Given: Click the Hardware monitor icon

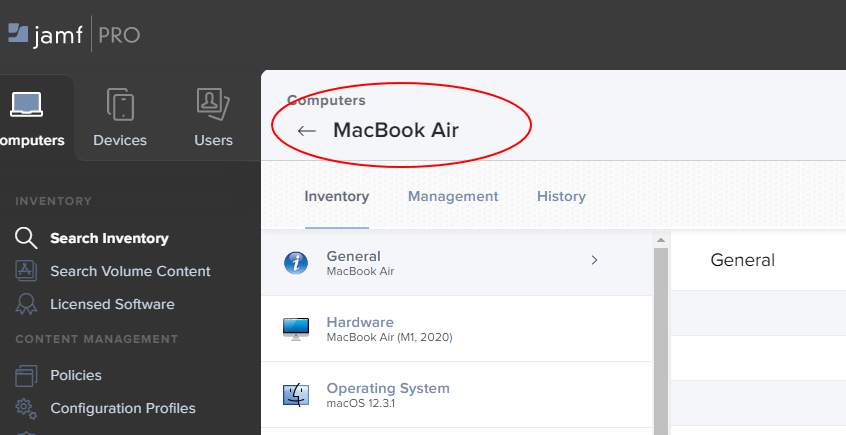Looking at the screenshot, I should [296, 329].
